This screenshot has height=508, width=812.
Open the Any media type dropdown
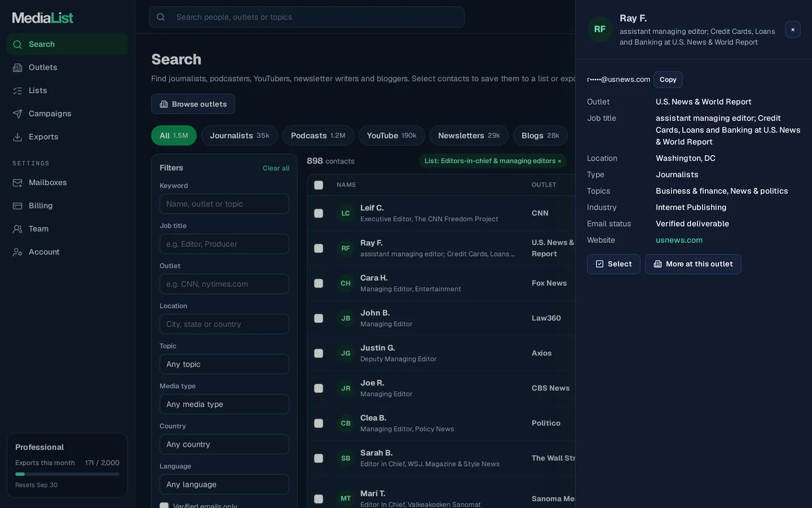224,404
